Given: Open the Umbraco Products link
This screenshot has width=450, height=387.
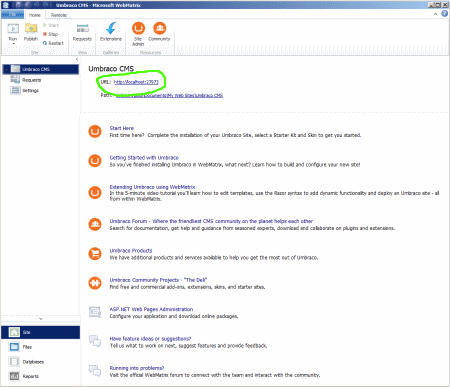Looking at the screenshot, I should [x=131, y=250].
